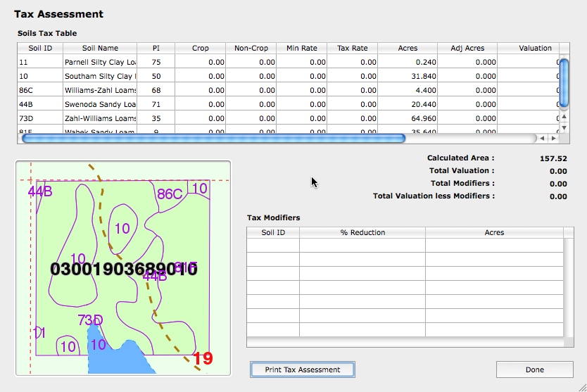Click acres value 20.440

(x=424, y=104)
